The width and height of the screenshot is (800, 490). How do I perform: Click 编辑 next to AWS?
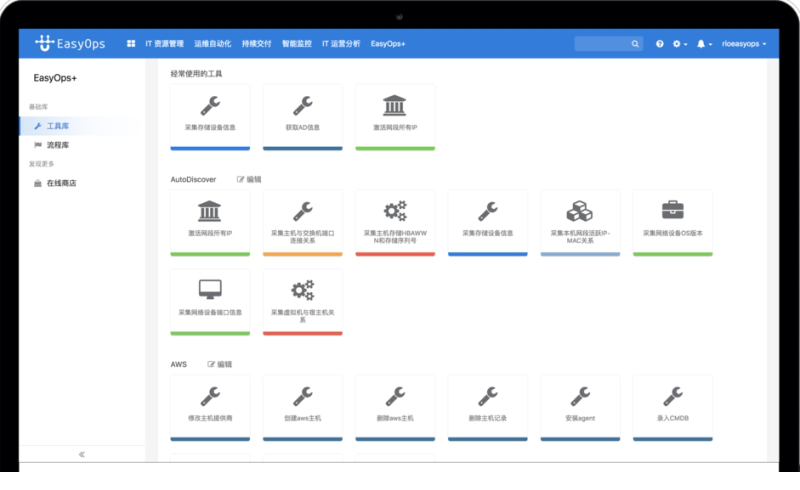[219, 364]
